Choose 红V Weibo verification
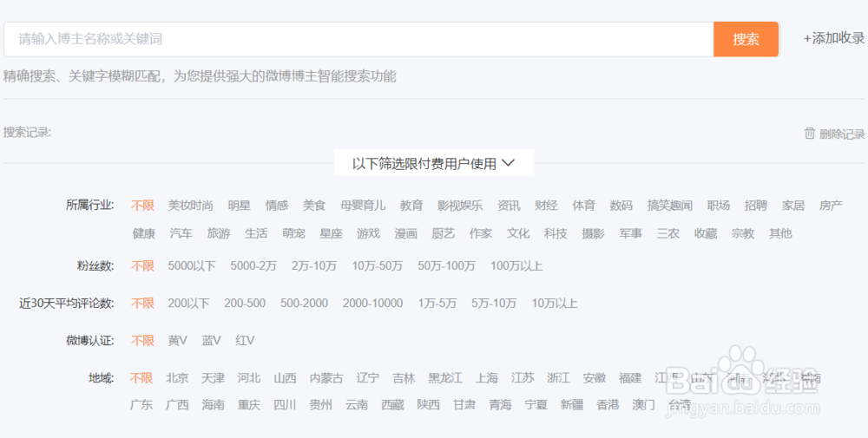Viewport: 868px width, 438px height. pyautogui.click(x=245, y=341)
